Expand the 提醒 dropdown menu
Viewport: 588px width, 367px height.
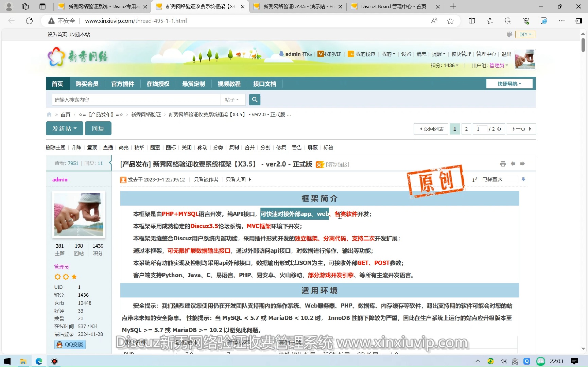pos(438,54)
